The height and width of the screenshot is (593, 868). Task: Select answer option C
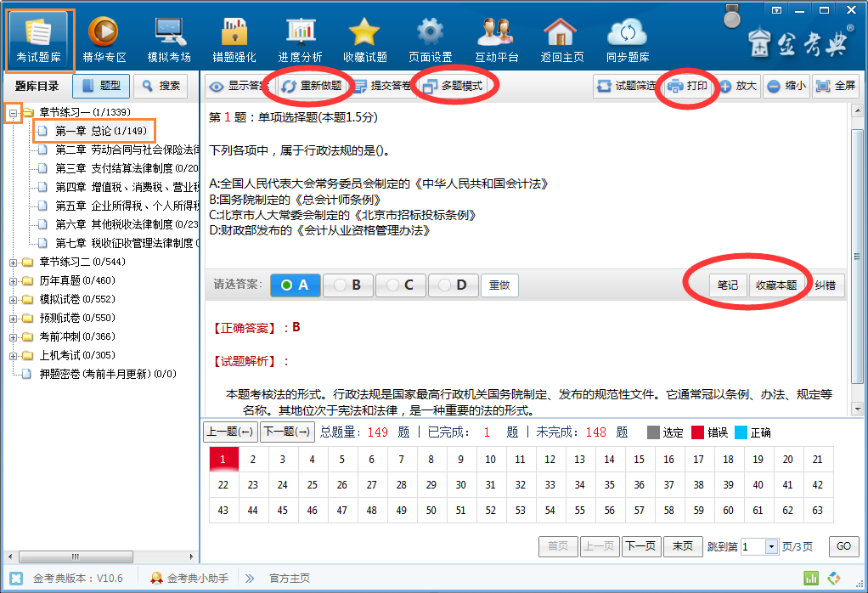click(x=400, y=285)
